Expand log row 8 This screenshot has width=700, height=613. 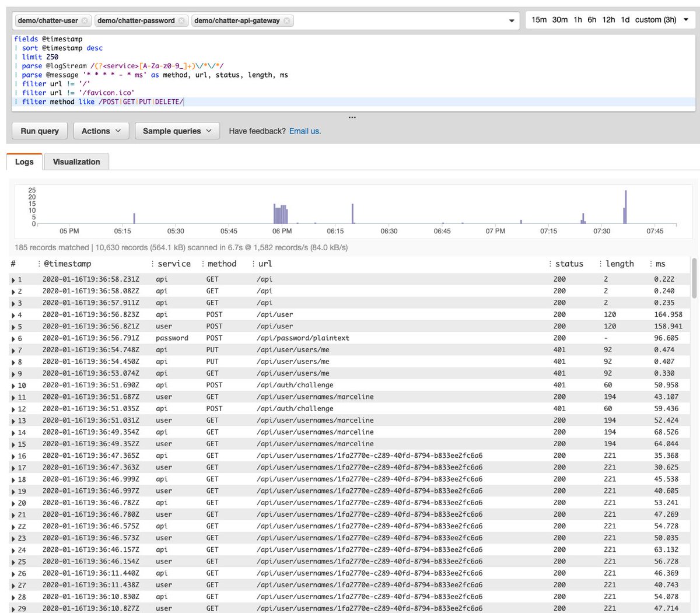(x=13, y=362)
